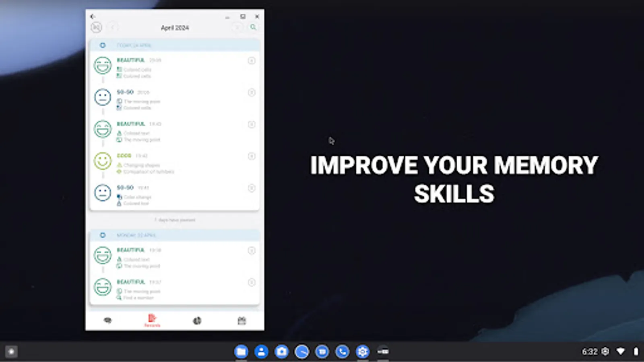Open the launcher button on the shelf
The height and width of the screenshot is (362, 644).
click(x=11, y=352)
